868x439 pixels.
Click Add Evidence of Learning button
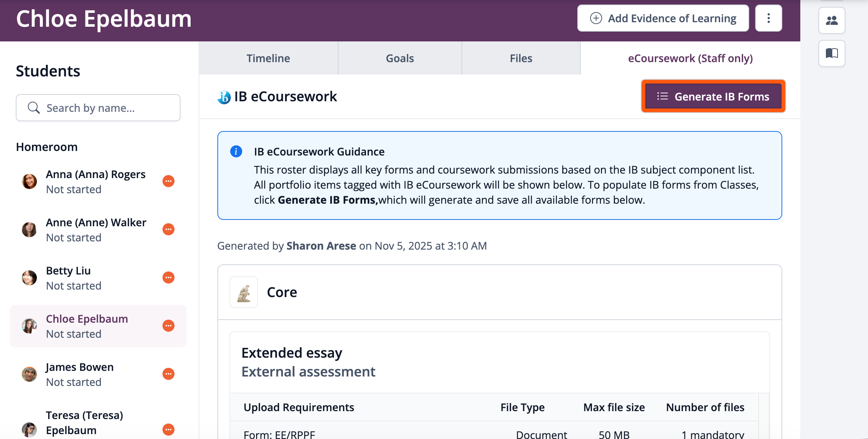tap(663, 18)
